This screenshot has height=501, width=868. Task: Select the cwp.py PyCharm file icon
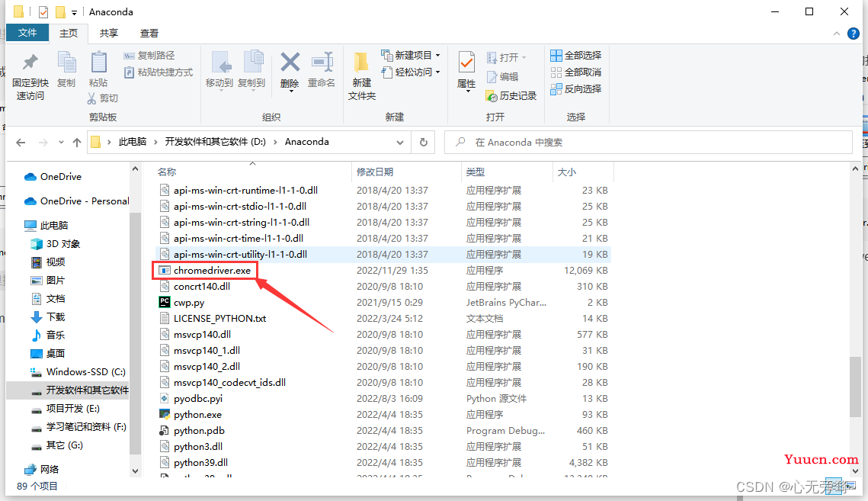tap(165, 302)
